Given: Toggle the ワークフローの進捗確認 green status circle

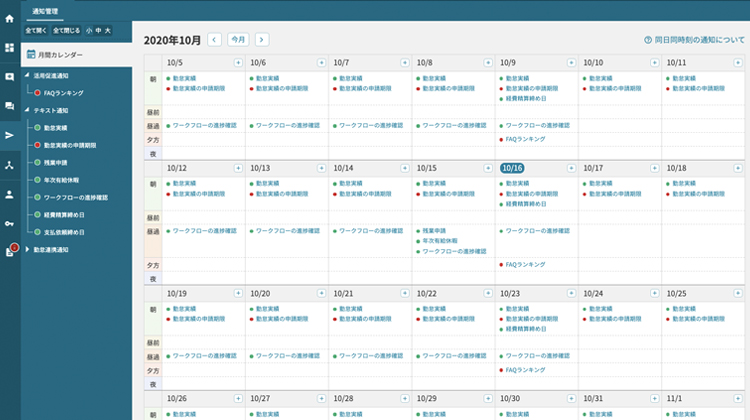Looking at the screenshot, I should (x=37, y=197).
